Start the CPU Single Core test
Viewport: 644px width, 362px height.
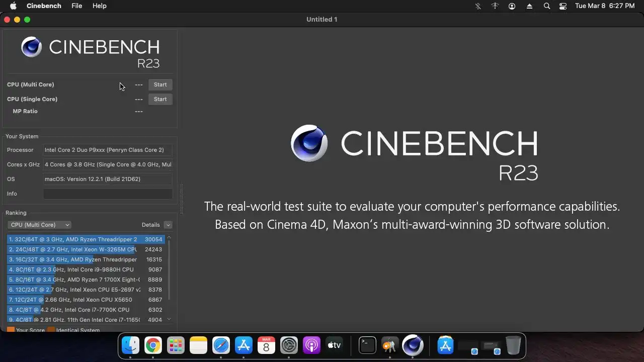click(x=160, y=99)
